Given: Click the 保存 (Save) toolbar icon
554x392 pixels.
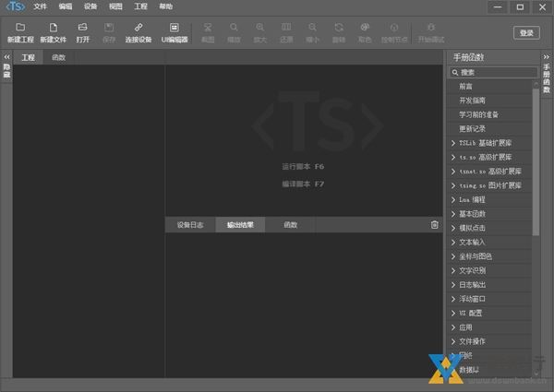Looking at the screenshot, I should (x=110, y=29).
